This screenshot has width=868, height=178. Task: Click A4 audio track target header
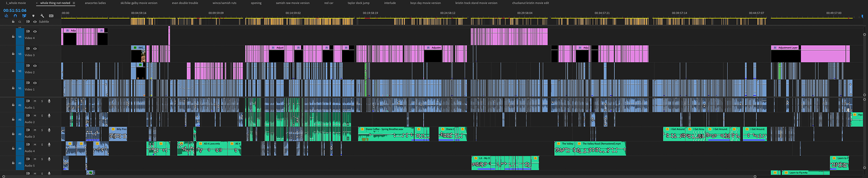point(20,148)
